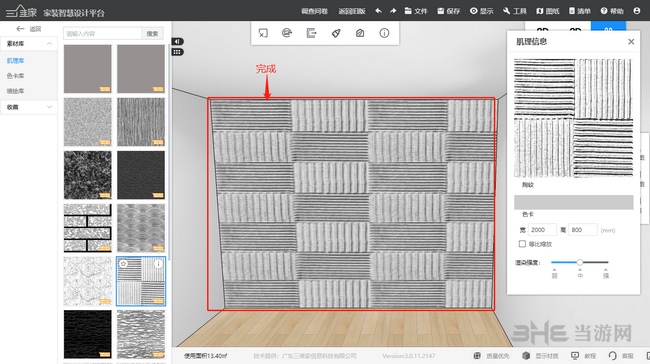The image size is (650, 364).
Task: Click the redo arrow in top bar
Action: 393,11
